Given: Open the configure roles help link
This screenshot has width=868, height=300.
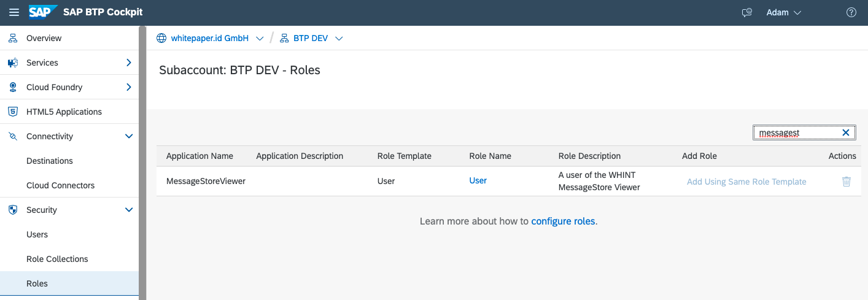Looking at the screenshot, I should (x=563, y=221).
